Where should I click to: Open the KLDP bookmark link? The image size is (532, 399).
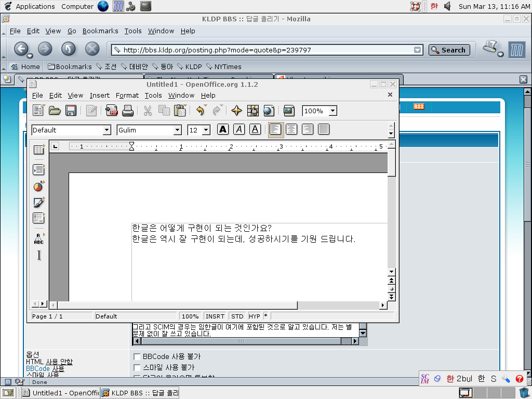[x=190, y=67]
